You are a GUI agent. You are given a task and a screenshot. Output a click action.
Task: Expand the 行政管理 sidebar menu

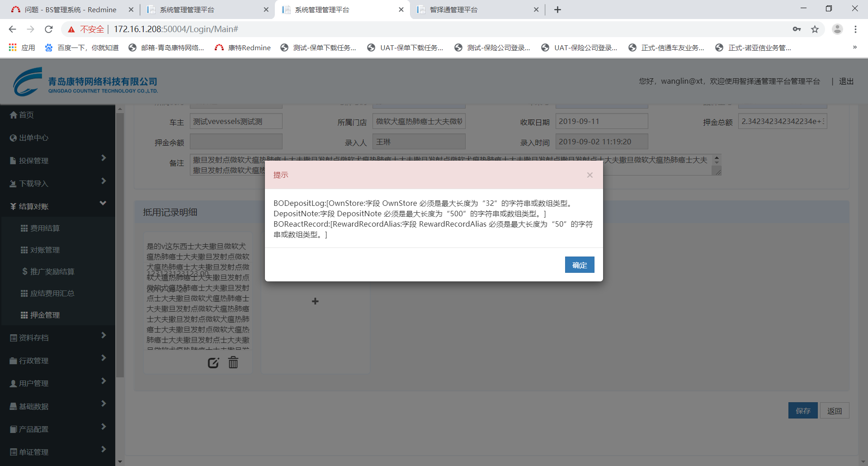(57, 361)
